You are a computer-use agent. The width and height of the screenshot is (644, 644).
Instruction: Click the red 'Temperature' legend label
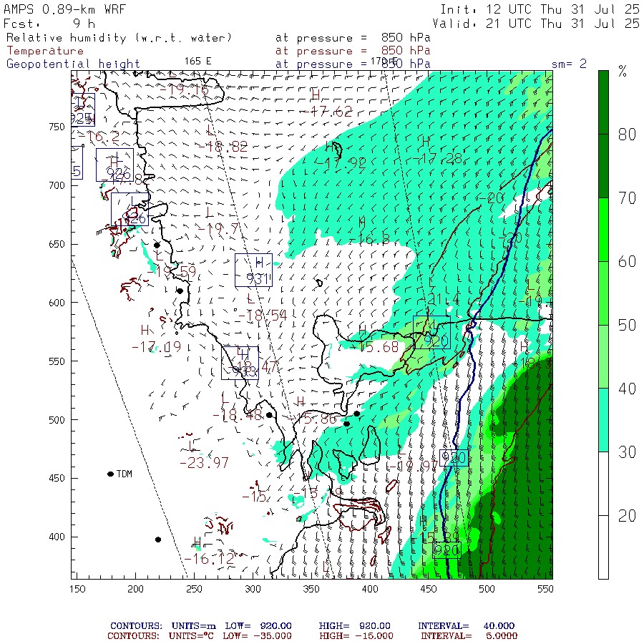click(x=45, y=51)
